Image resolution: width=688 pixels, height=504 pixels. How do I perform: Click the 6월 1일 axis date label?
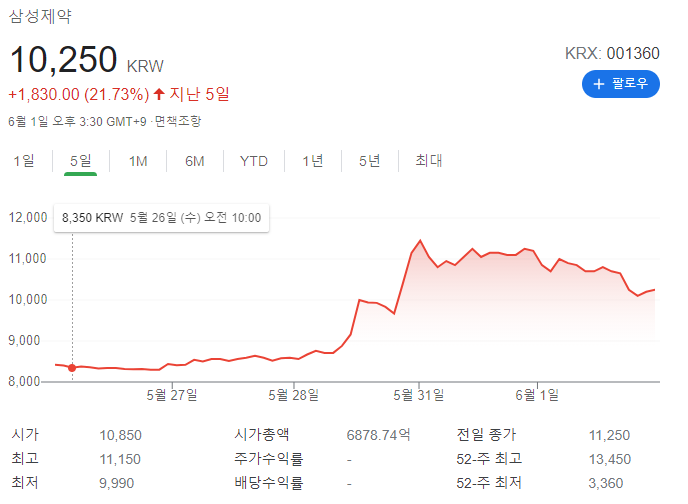coord(537,395)
